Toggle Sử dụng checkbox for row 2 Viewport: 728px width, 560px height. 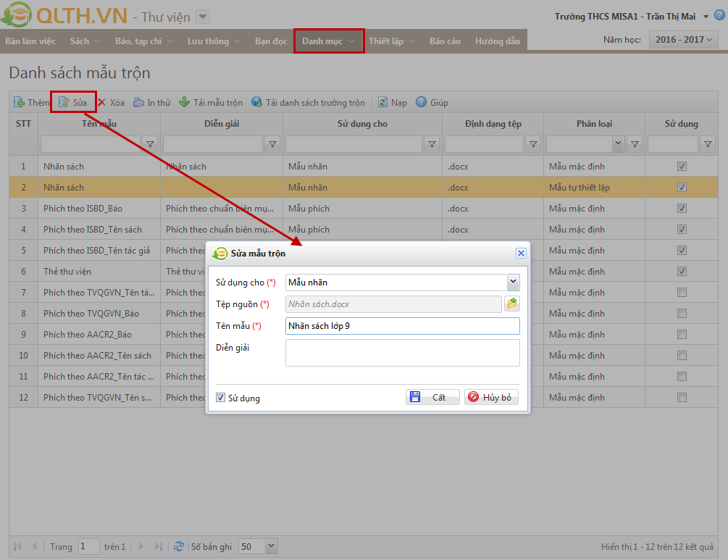click(x=682, y=187)
